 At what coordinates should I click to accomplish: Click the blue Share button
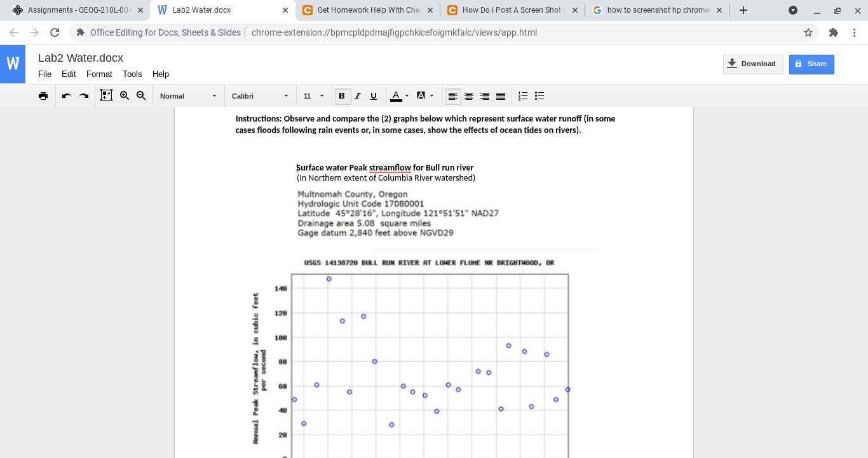tap(811, 64)
